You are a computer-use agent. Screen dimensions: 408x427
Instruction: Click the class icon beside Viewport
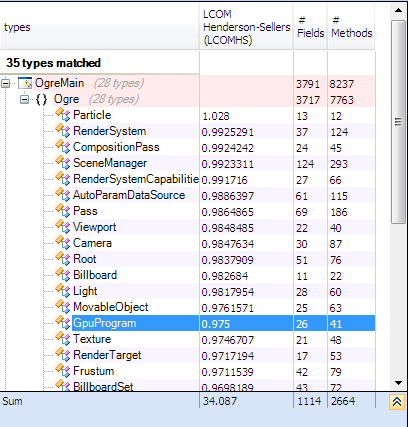(63, 227)
